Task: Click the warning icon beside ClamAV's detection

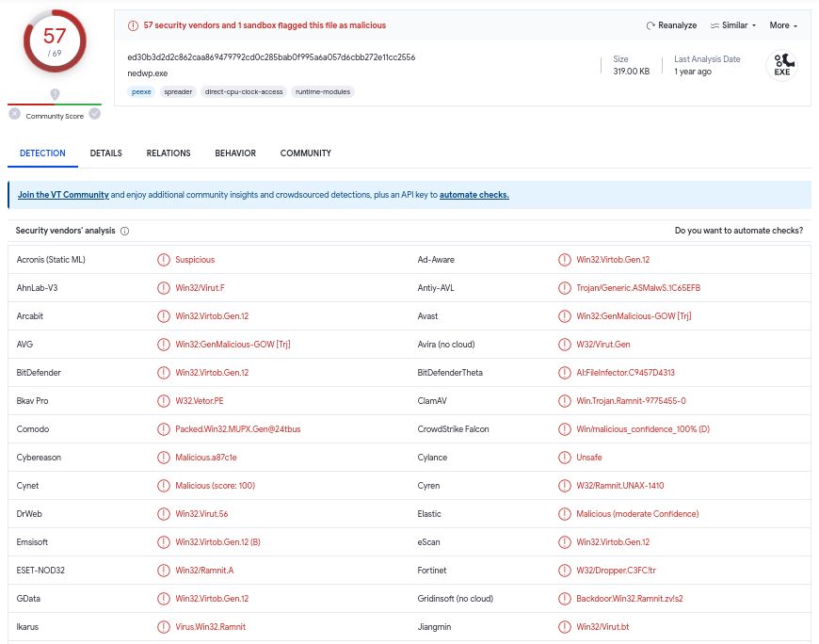Action: pos(565,401)
